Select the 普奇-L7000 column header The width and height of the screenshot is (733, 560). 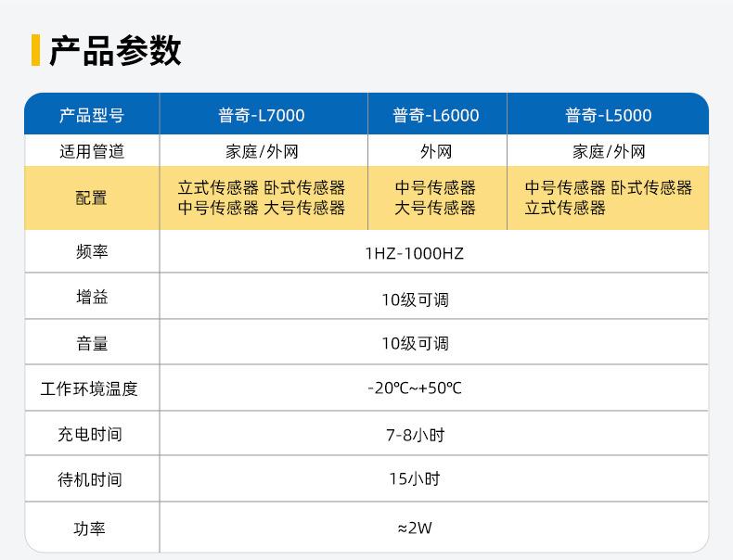pyautogui.click(x=262, y=115)
